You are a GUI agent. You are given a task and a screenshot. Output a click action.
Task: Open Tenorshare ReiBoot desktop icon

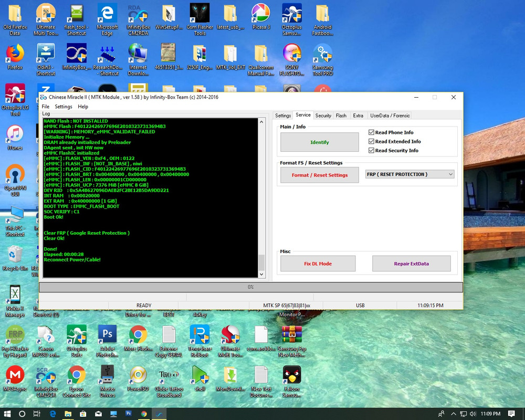click(x=199, y=341)
